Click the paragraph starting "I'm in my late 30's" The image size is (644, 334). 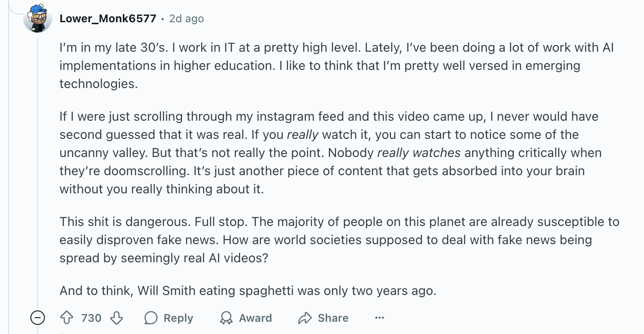pos(337,66)
